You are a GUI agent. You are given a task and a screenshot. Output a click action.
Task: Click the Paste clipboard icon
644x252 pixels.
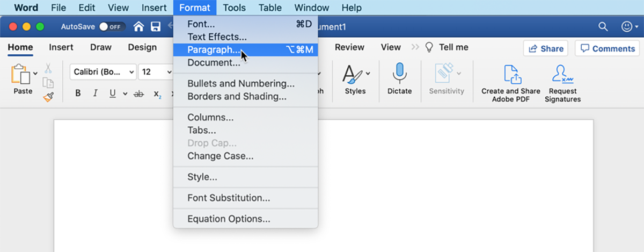coord(20,74)
